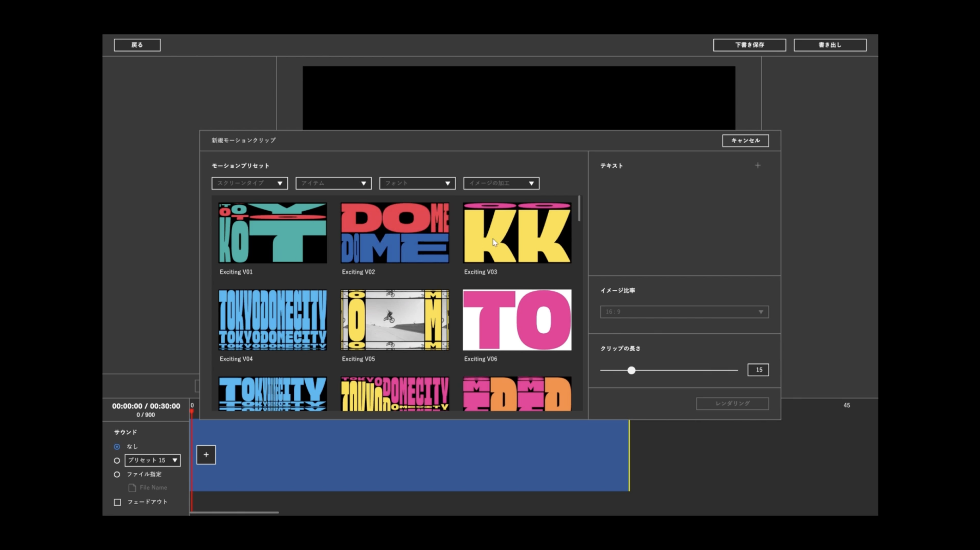
Task: Open the イメージの加工 dropdown
Action: click(501, 183)
